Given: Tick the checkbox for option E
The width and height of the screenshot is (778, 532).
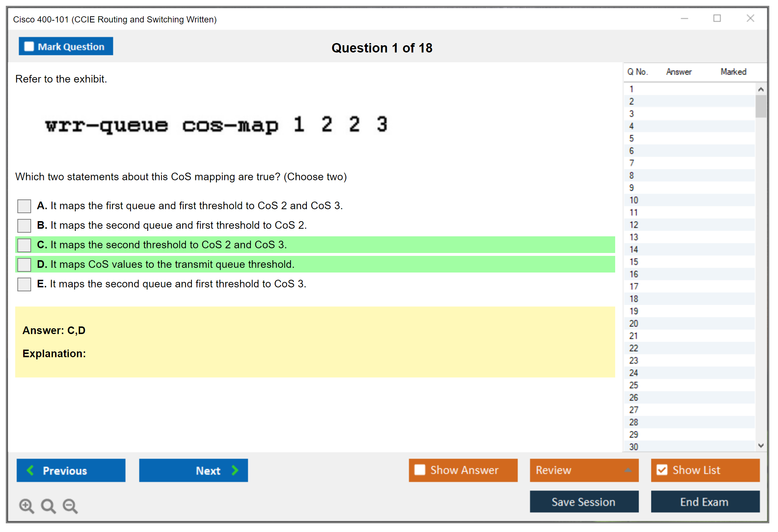Looking at the screenshot, I should (24, 284).
